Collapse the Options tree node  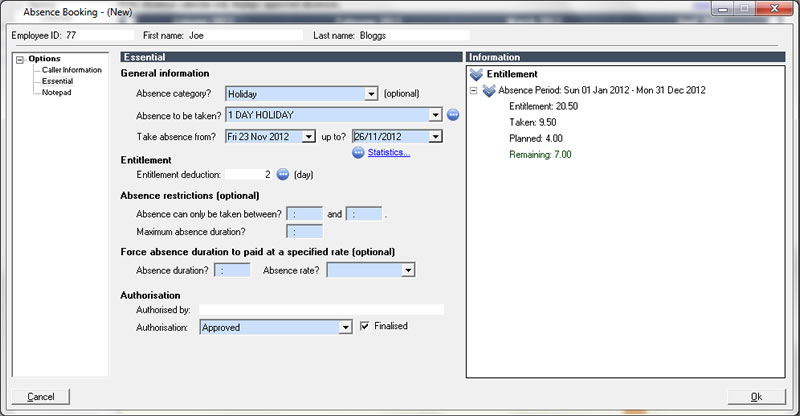[x=21, y=59]
